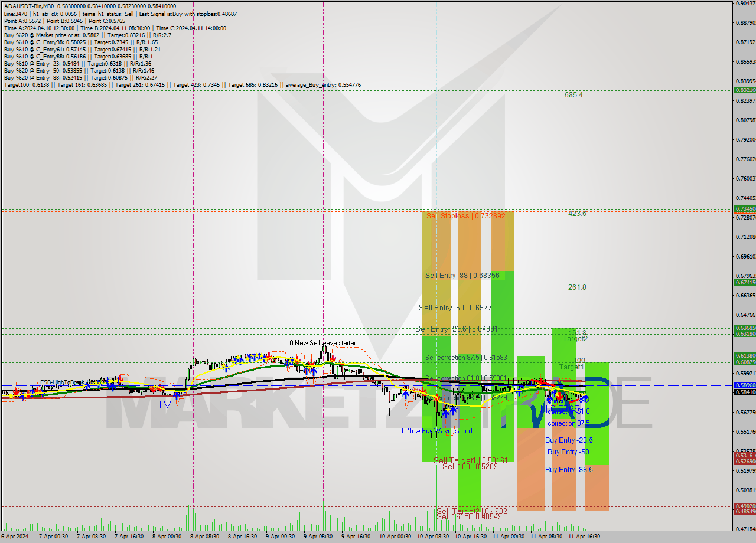
Task: Click the green 0.63685 price tag
Action: point(744,328)
